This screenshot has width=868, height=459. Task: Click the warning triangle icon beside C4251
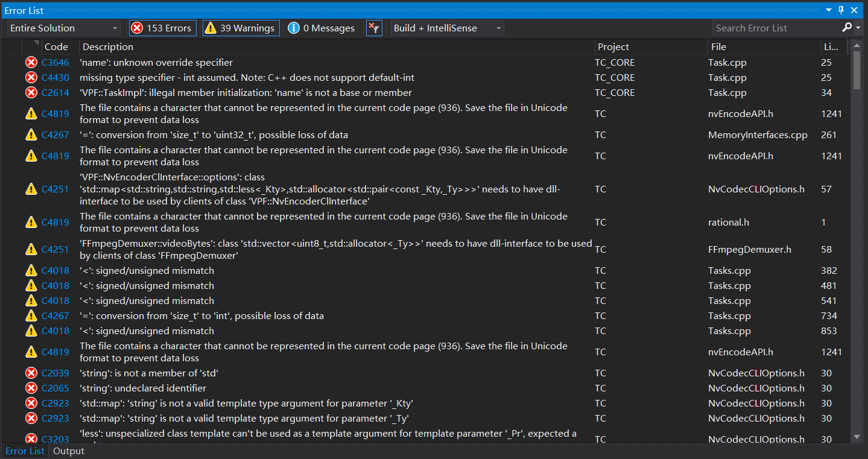tap(31, 189)
